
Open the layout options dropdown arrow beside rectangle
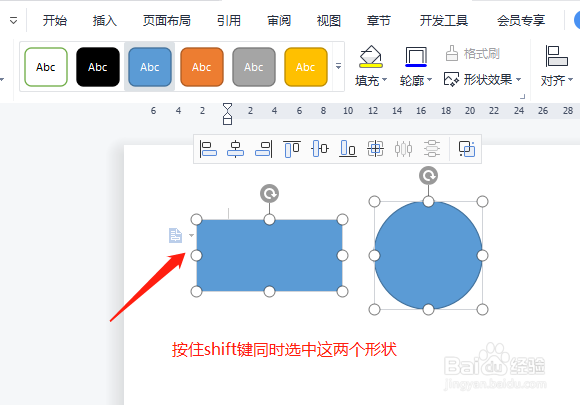tap(191, 235)
